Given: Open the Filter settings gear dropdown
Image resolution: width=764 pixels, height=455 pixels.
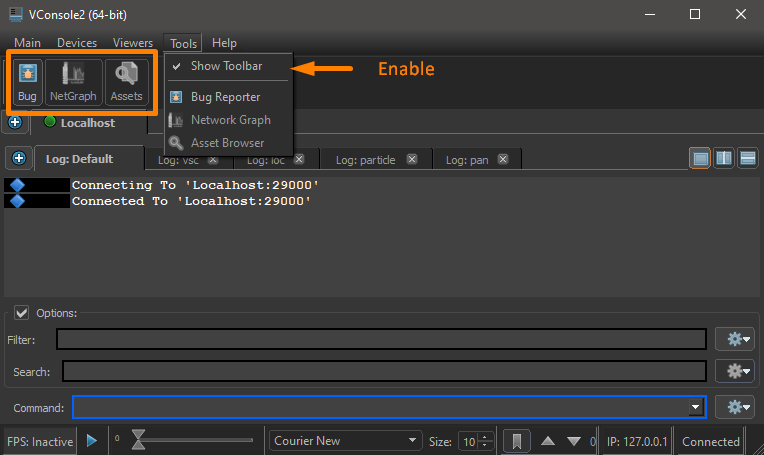Looking at the screenshot, I should tap(740, 339).
